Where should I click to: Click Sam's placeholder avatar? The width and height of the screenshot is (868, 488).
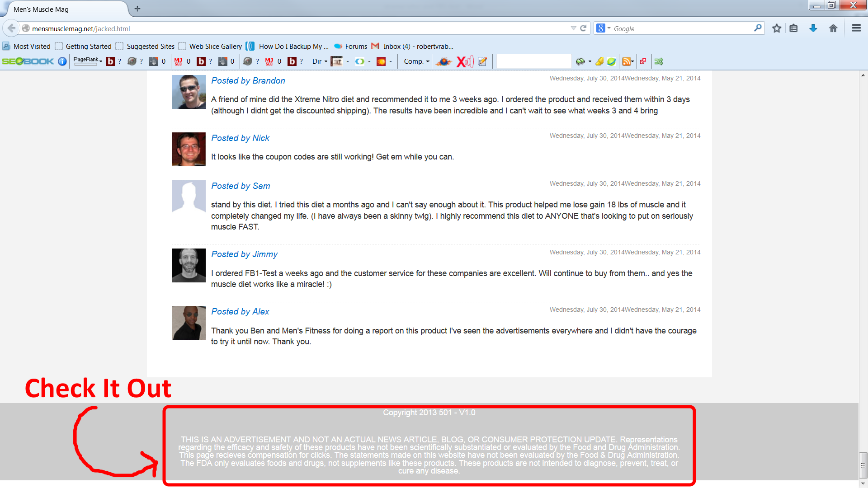tap(189, 197)
